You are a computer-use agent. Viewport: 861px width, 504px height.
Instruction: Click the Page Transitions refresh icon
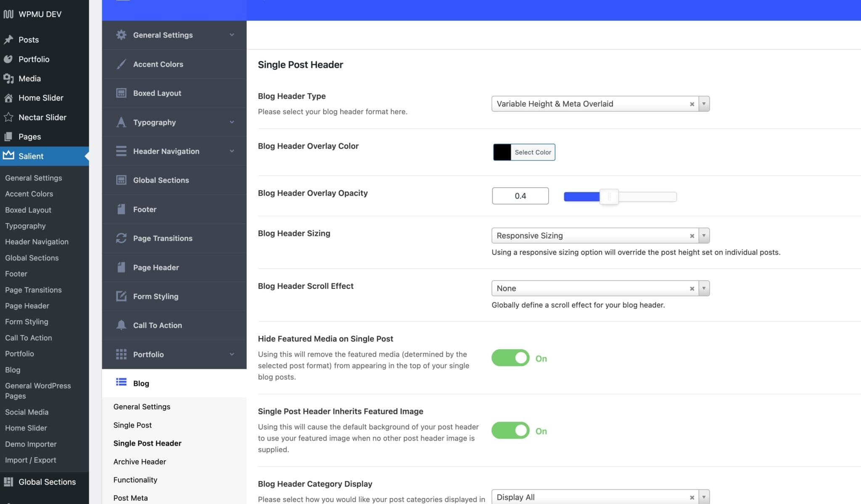121,238
